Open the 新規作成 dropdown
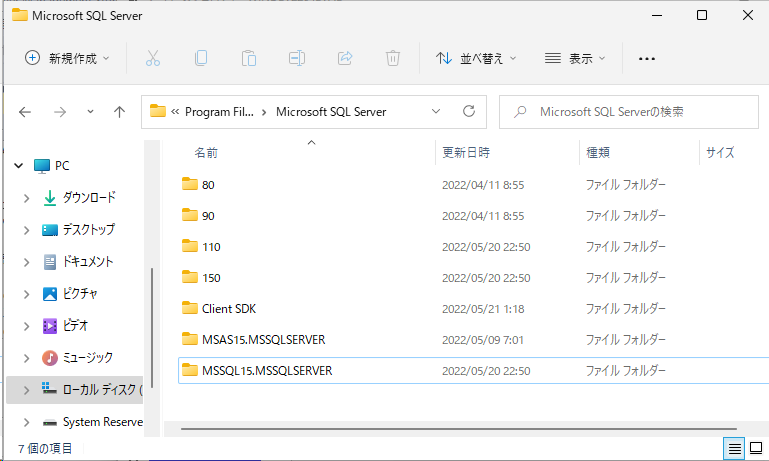The image size is (769, 461). (x=67, y=58)
